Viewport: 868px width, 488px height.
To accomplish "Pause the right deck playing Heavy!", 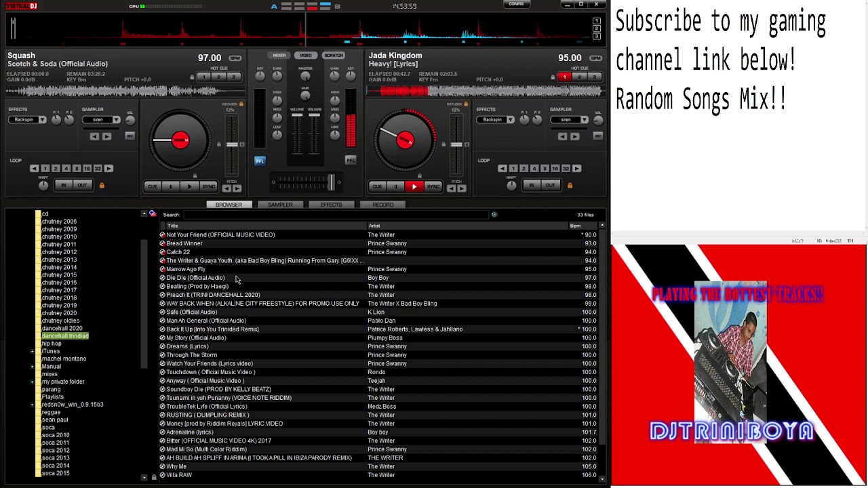I will click(x=396, y=186).
